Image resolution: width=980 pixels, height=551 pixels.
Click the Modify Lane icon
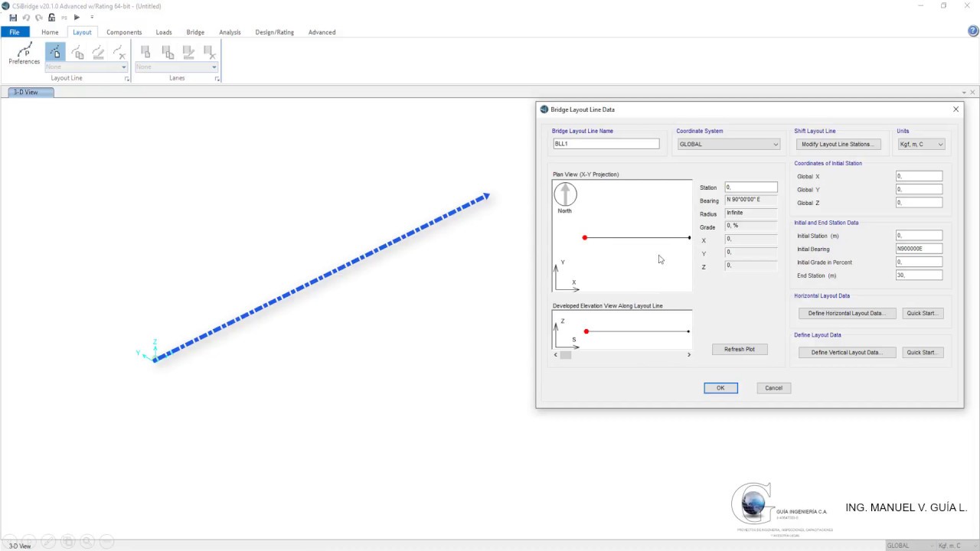coord(188,51)
